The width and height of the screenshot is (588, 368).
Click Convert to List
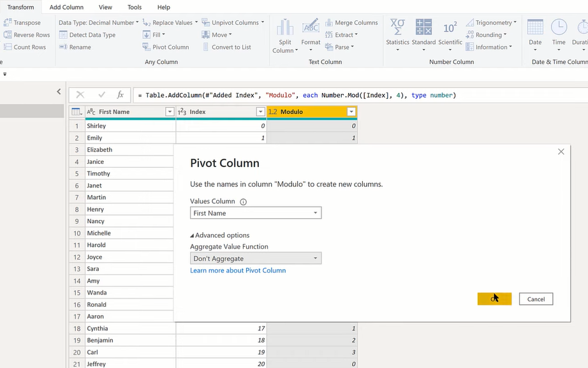(227, 47)
